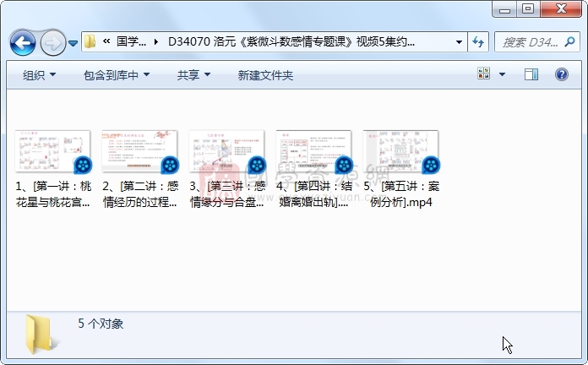The height and width of the screenshot is (365, 588).
Task: Select 国学... breadcrumb in address bar
Action: click(x=131, y=41)
